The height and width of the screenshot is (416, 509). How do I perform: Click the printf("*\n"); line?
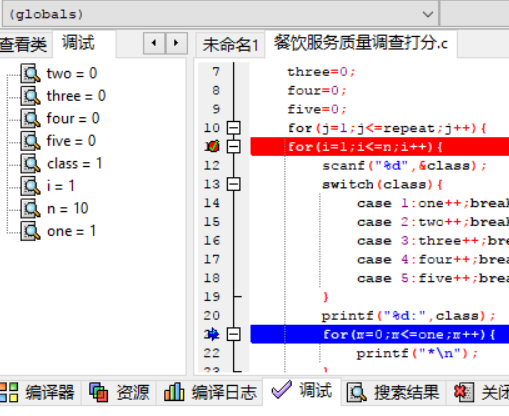pos(417,353)
